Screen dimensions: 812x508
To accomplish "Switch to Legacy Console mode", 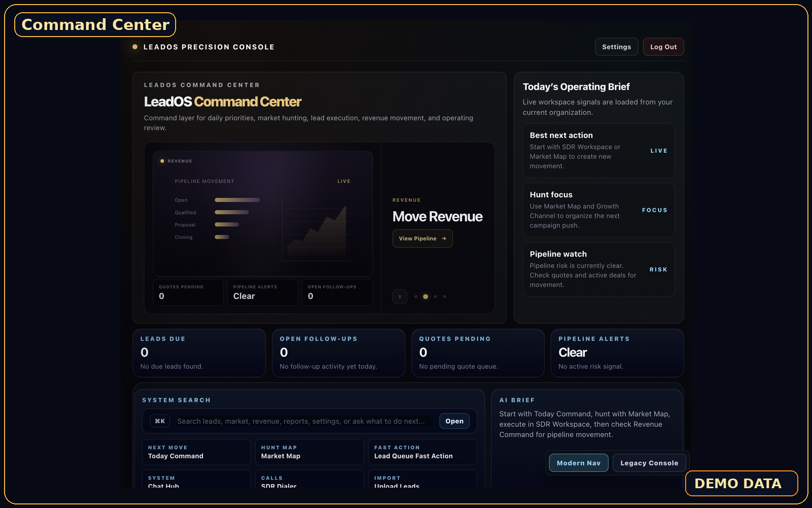I will coord(649,463).
